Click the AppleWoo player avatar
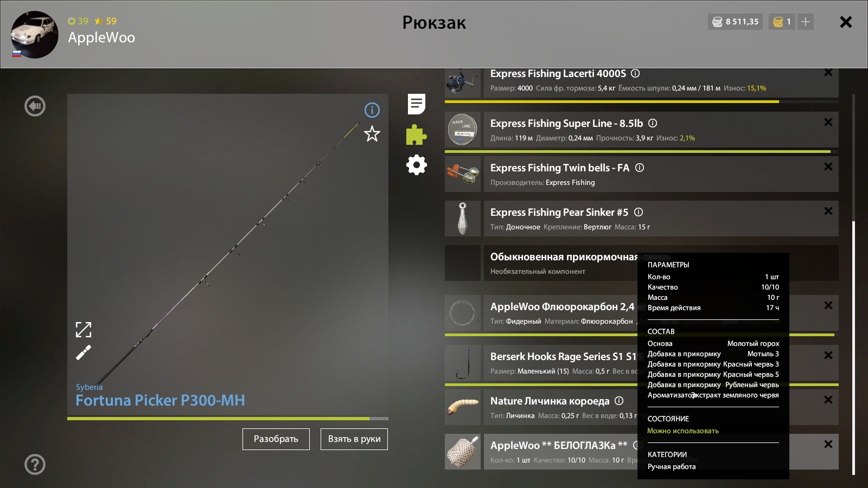The height and width of the screenshot is (488, 868). click(x=35, y=35)
